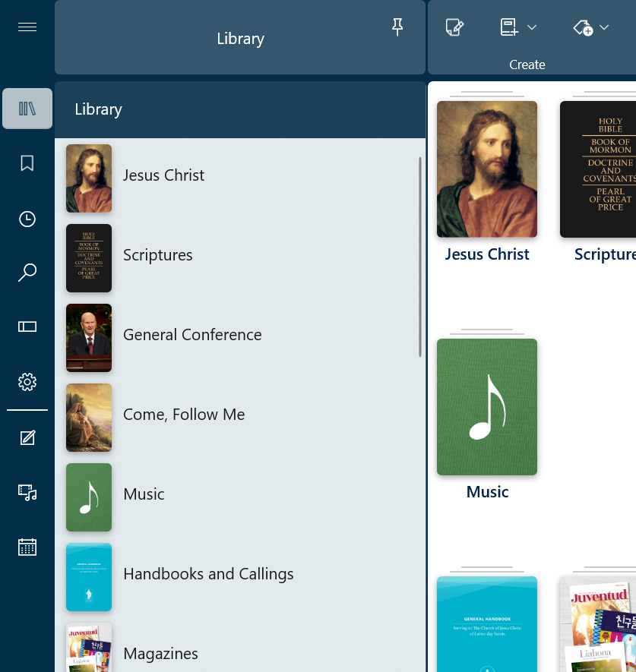Click the General Handbook cover tile
636x672 pixels.
click(x=487, y=624)
